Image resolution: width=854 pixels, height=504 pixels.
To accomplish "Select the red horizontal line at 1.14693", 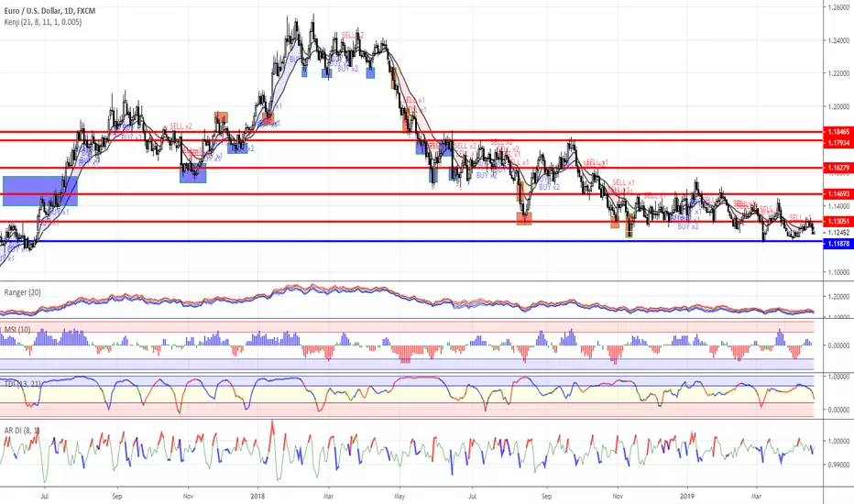I will point(411,194).
